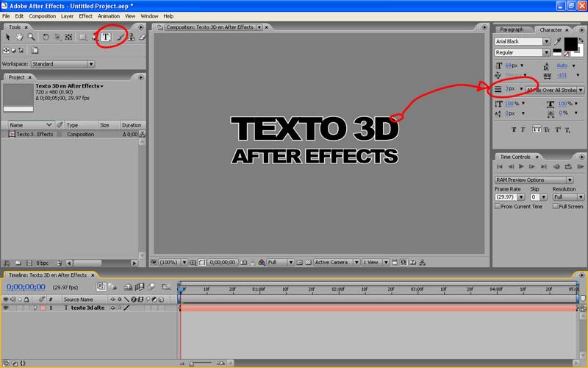The image size is (588, 368).
Task: Open the Workspace Standard dropdown
Action: coord(62,64)
